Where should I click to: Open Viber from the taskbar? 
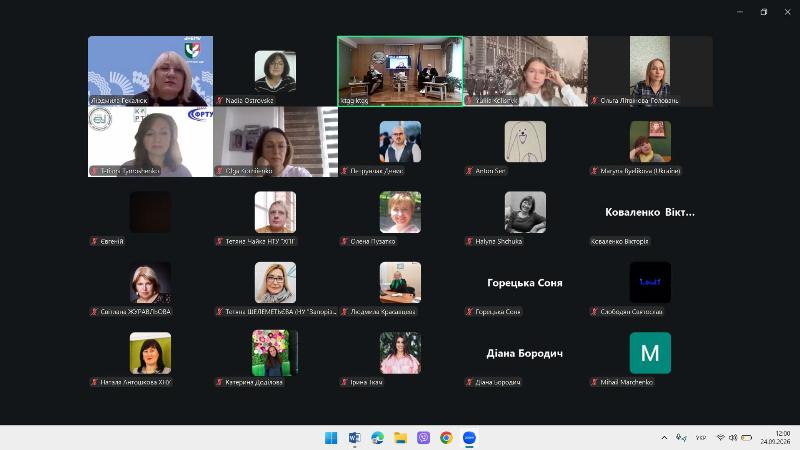[423, 438]
